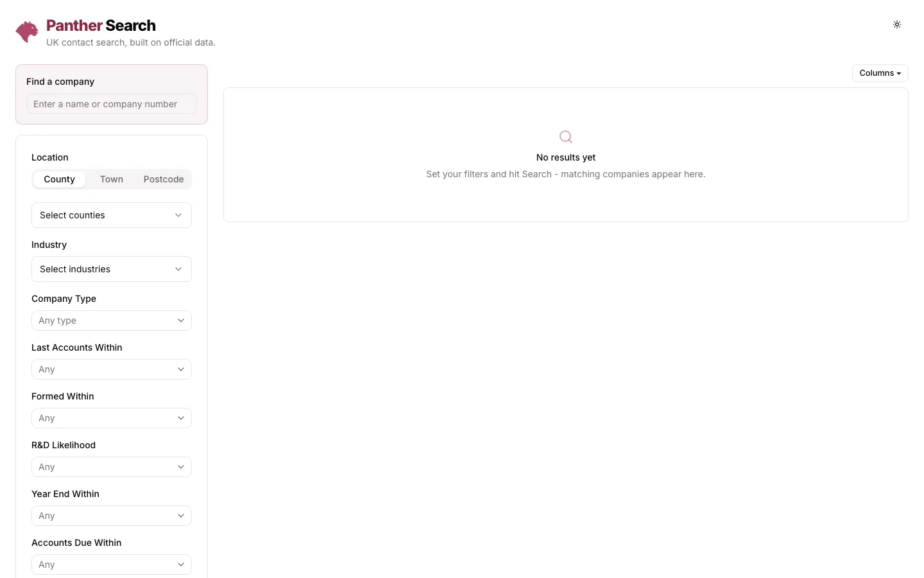Viewport: 924px width, 578px height.
Task: Focus the company name or number field
Action: click(x=112, y=104)
